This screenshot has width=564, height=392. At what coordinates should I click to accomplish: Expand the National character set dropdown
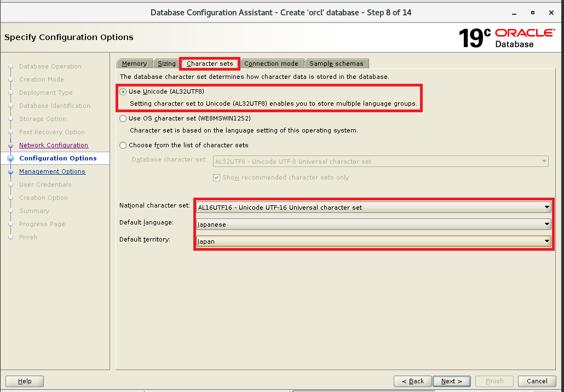click(x=373, y=207)
